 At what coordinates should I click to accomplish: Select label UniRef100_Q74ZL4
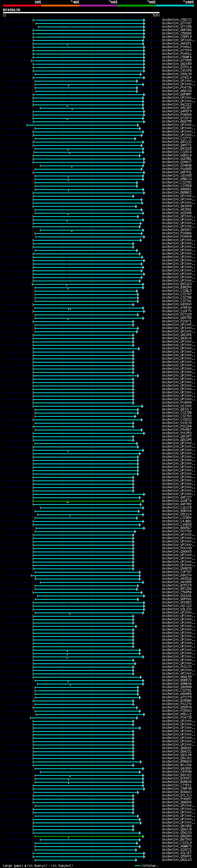click(x=177, y=78)
